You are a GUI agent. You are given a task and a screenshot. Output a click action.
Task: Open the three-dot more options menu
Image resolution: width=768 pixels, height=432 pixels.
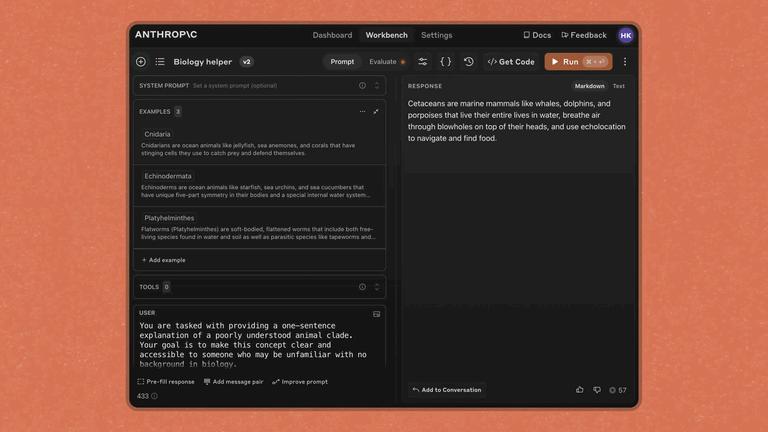(x=624, y=62)
